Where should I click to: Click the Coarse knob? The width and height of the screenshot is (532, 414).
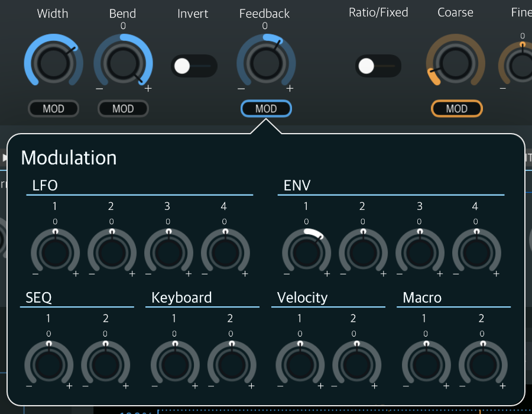pyautogui.click(x=455, y=63)
